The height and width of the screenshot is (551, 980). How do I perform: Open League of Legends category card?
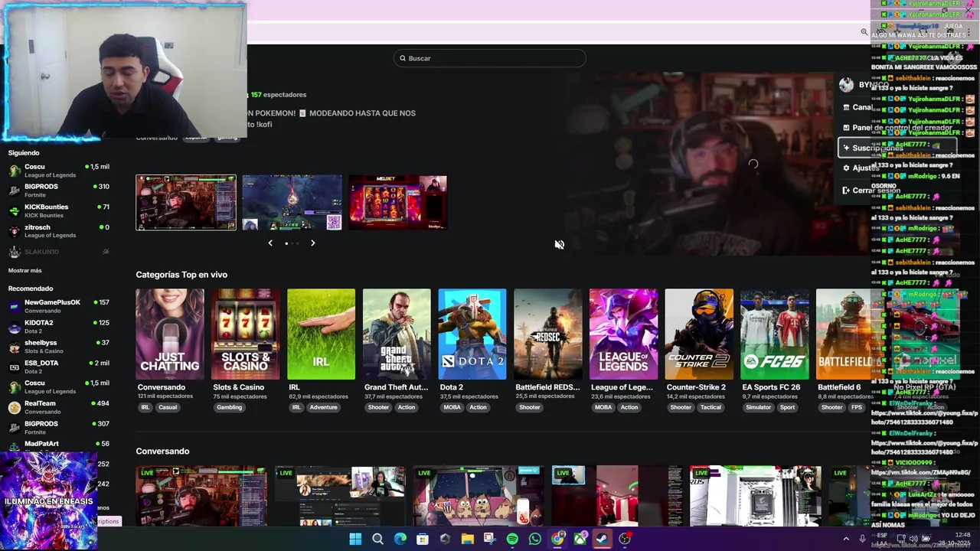point(623,334)
